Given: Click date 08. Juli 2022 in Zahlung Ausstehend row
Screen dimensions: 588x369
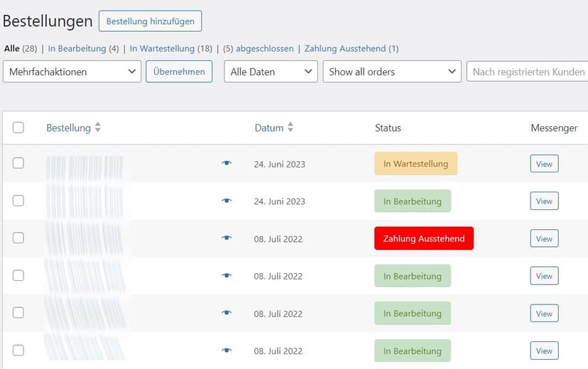Looking at the screenshot, I should pyautogui.click(x=278, y=239).
